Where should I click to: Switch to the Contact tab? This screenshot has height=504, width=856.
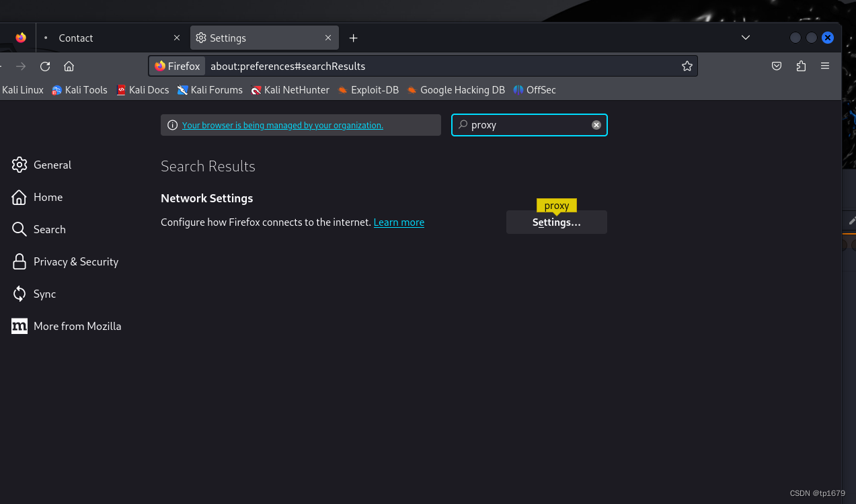pyautogui.click(x=111, y=38)
